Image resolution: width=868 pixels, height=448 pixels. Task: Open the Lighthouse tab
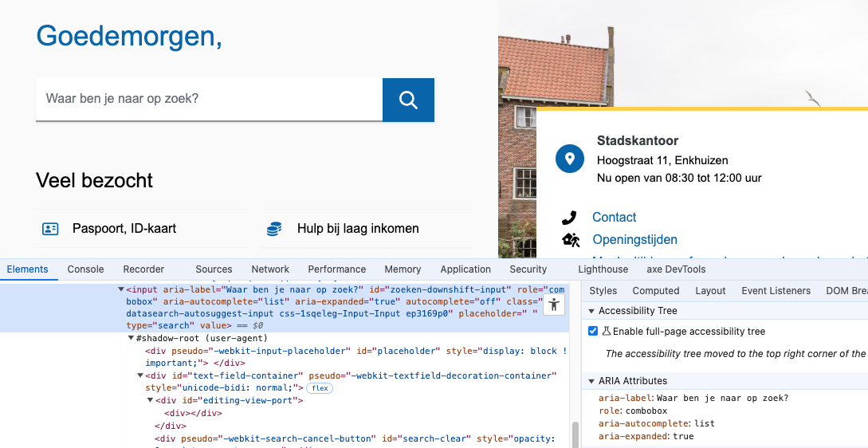(x=603, y=269)
